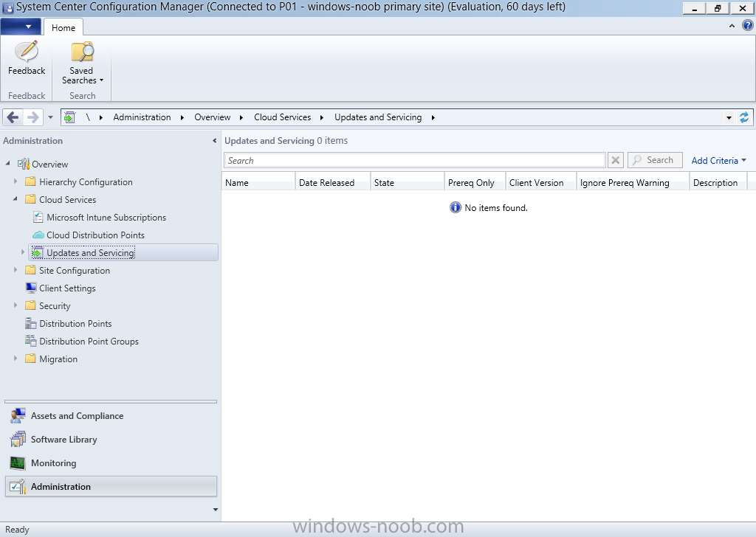
Task: Click the Distribution Points server icon
Action: [x=31, y=324]
